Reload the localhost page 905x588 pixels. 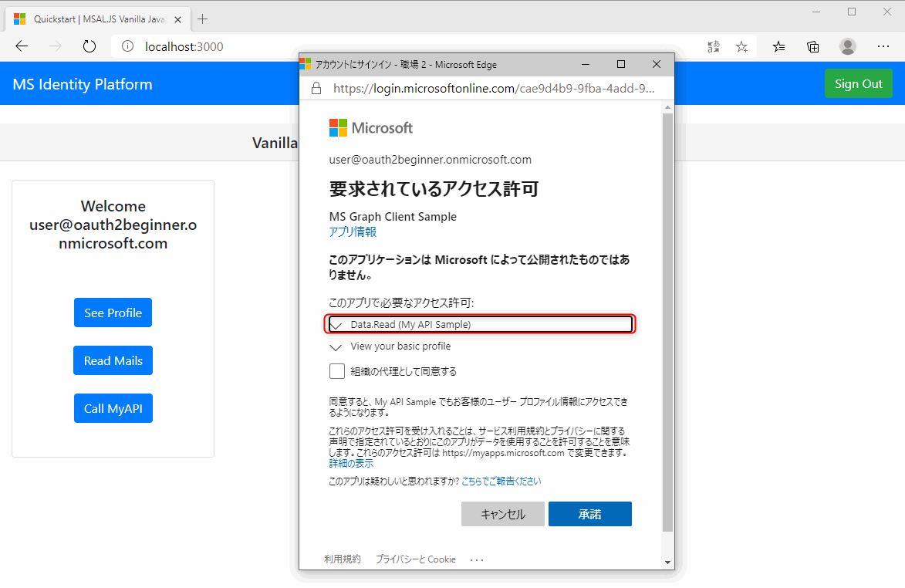point(89,47)
